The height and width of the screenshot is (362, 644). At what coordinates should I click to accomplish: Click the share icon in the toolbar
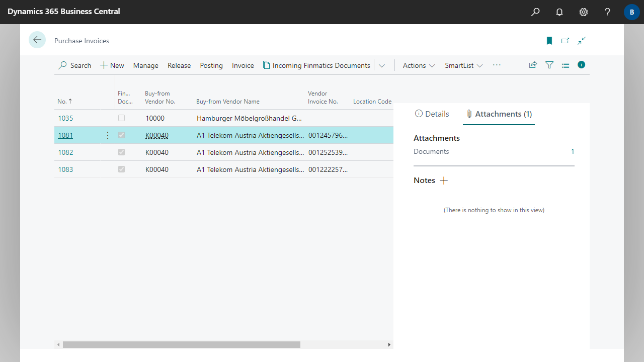pos(533,65)
